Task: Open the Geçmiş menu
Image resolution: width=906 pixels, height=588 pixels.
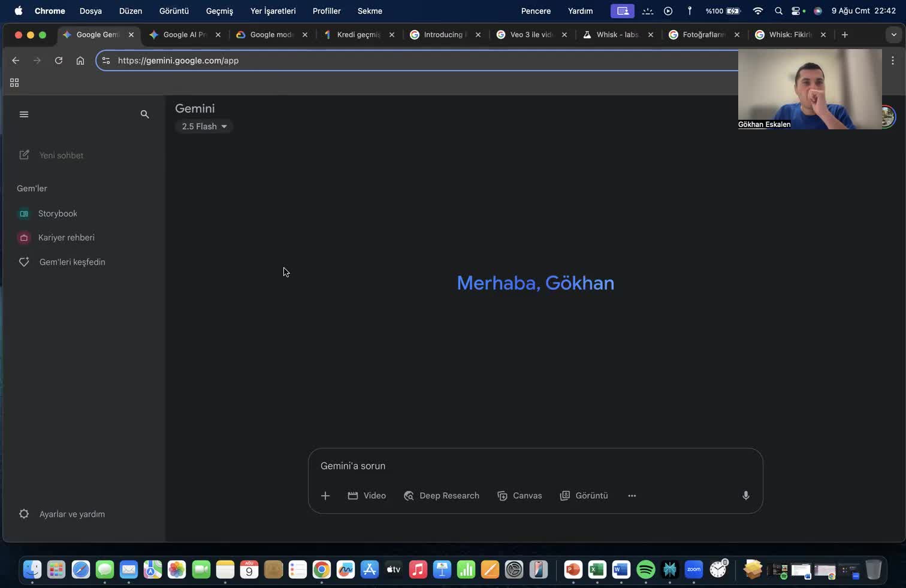Action: coord(219,11)
